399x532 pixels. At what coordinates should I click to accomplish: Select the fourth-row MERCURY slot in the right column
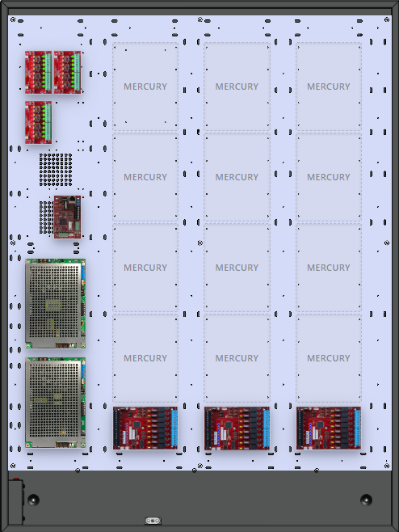tap(329, 358)
